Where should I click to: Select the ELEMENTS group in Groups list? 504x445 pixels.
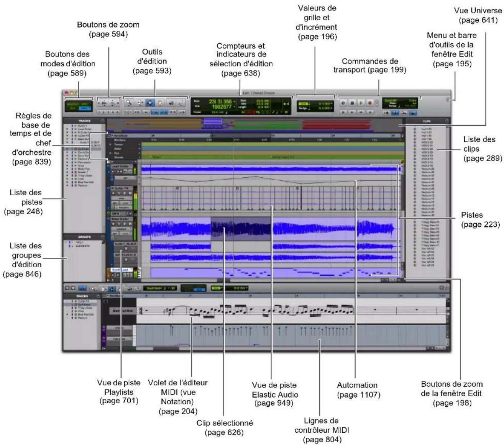[82, 246]
